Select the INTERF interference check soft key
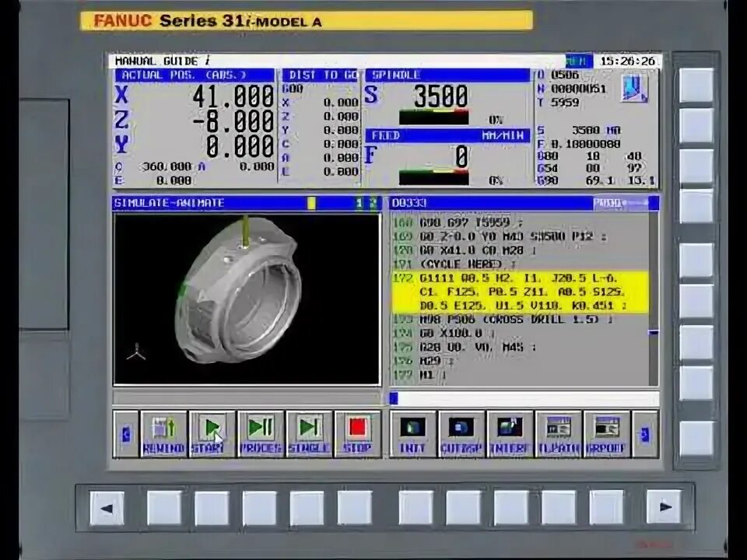747x560 pixels. (510, 434)
